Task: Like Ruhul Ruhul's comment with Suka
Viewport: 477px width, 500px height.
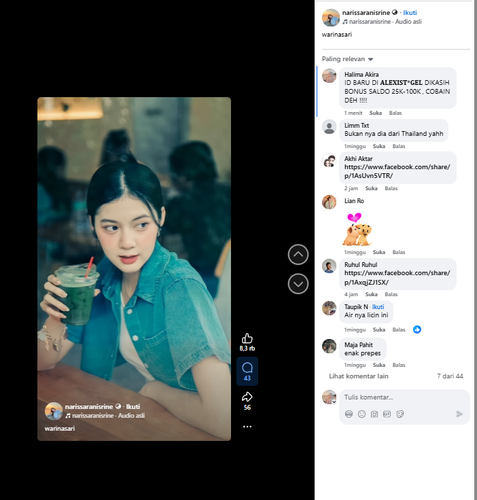Action: [371, 294]
